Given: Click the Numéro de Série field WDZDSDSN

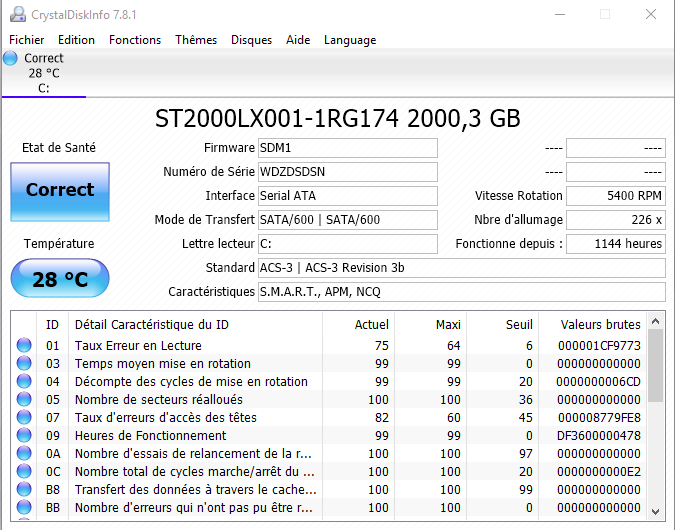Looking at the screenshot, I should click(x=348, y=172).
